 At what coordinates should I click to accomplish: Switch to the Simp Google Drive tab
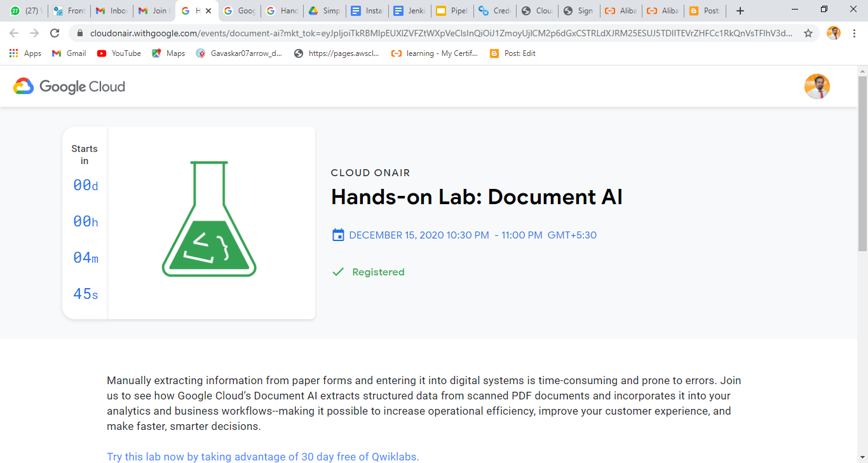324,11
